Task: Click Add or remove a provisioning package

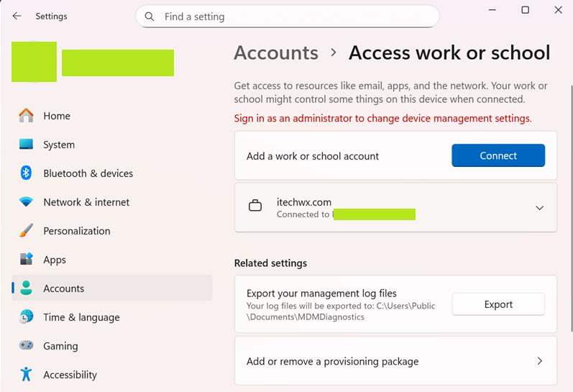Action: pyautogui.click(x=395, y=361)
